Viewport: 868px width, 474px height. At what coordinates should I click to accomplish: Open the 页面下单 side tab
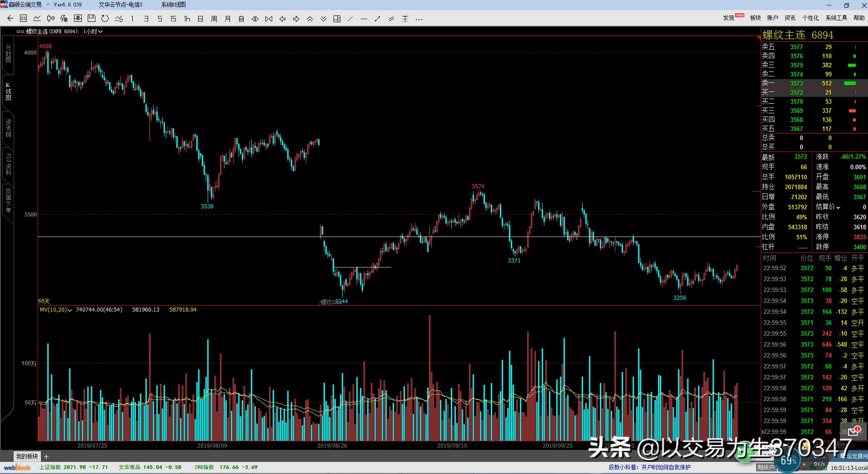tap(8, 201)
